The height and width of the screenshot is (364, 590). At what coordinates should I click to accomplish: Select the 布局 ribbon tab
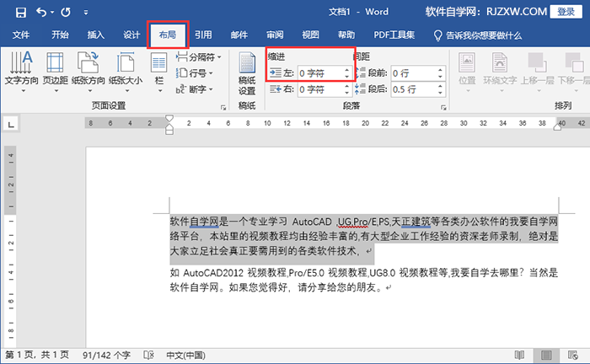pyautogui.click(x=168, y=35)
